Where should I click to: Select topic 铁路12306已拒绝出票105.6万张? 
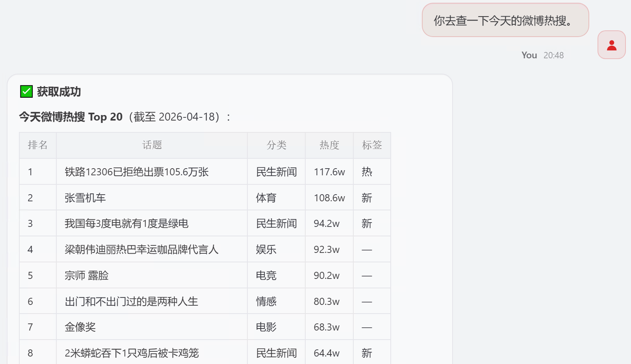(137, 172)
